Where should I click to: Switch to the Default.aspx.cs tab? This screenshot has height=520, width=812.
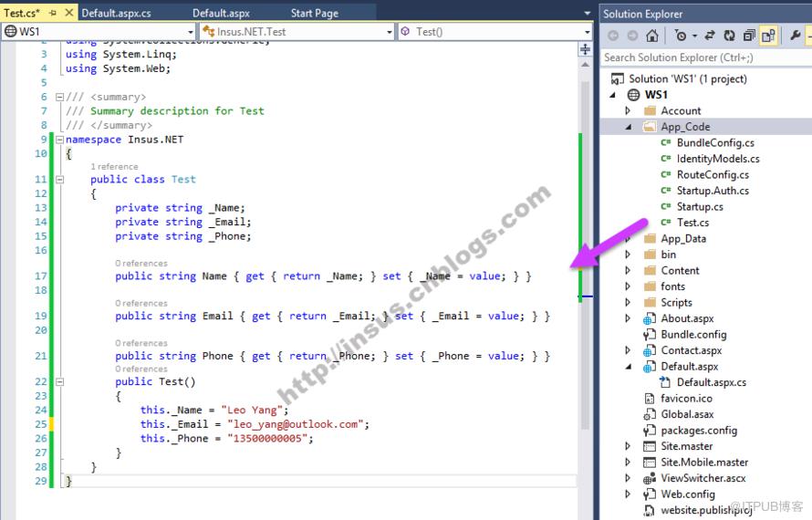pyautogui.click(x=117, y=13)
